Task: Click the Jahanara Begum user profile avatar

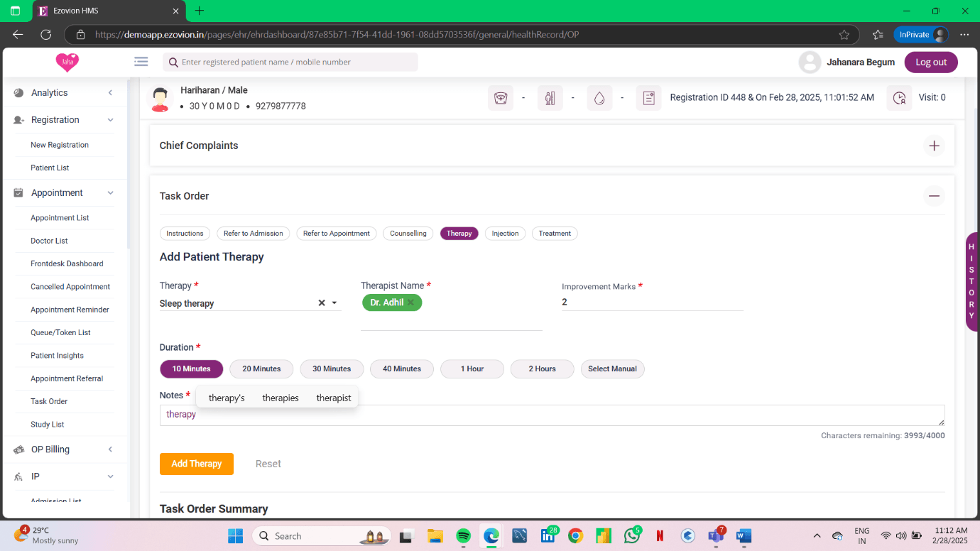Action: pos(810,62)
